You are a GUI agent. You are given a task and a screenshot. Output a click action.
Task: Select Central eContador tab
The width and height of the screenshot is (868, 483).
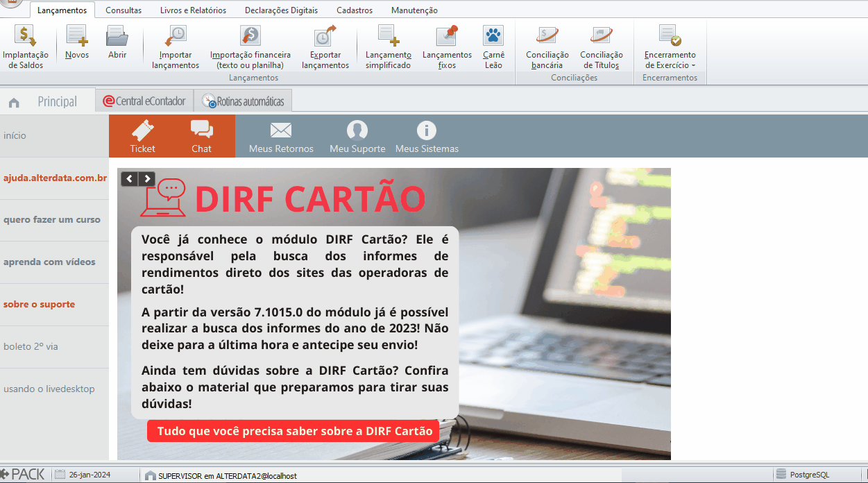pyautogui.click(x=144, y=101)
